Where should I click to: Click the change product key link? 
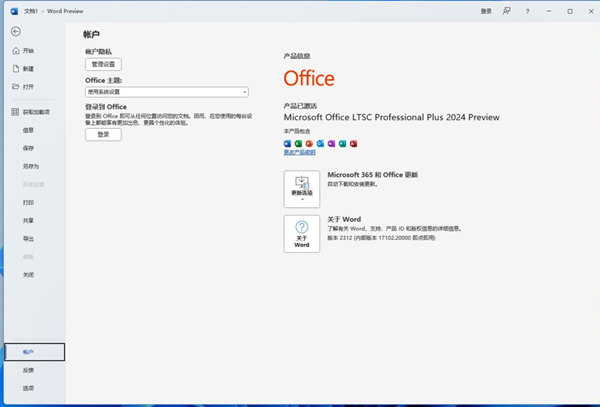tap(300, 152)
